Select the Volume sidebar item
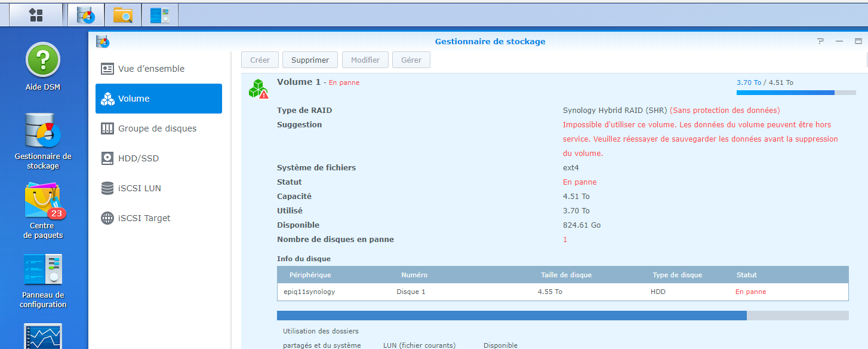The image size is (868, 349). (x=158, y=99)
